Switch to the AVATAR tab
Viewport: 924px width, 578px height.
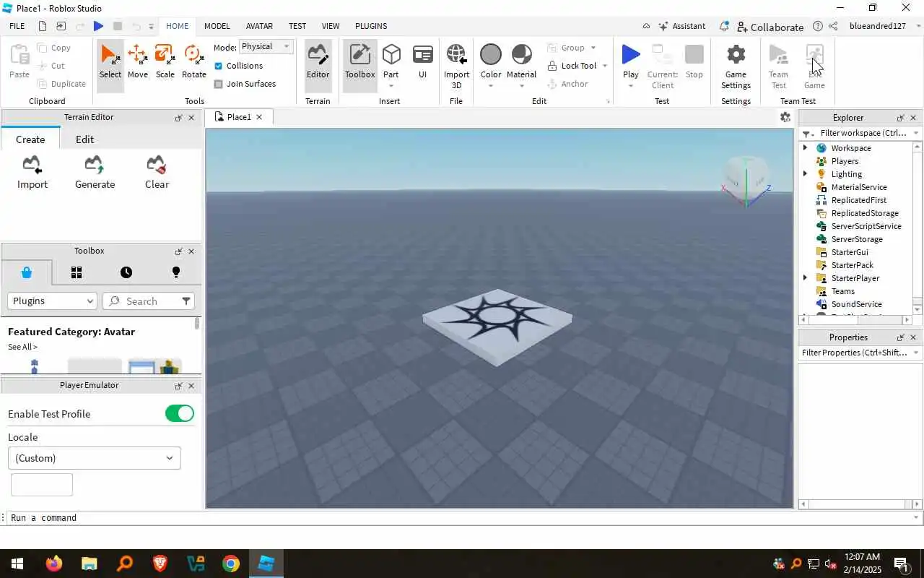tap(259, 26)
